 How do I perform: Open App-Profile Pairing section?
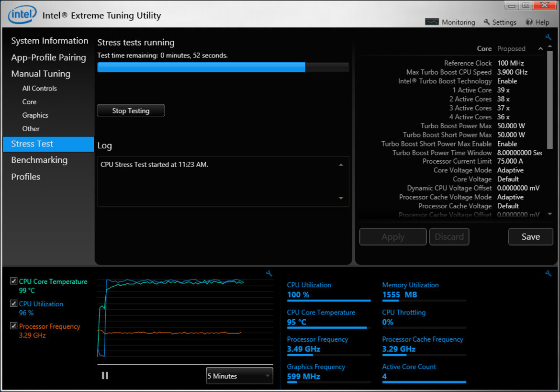pos(48,57)
